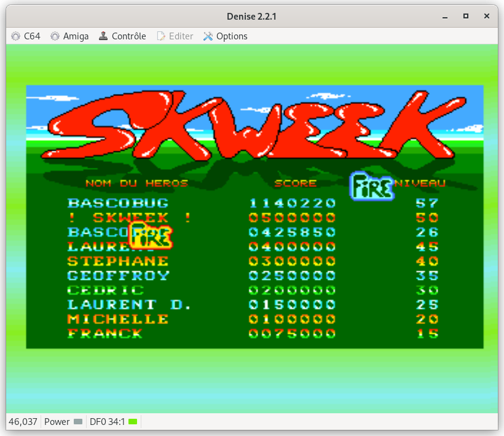
Task: Click the LAURENT D. name entry
Action: coord(129,304)
